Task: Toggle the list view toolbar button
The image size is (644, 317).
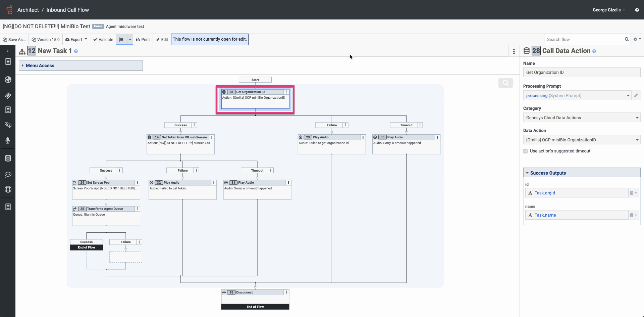Action: [121, 40]
